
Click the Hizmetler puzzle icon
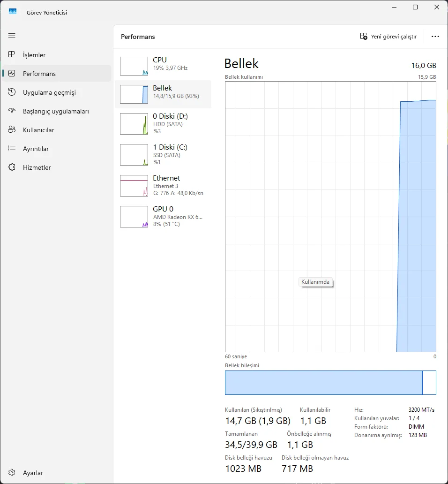click(12, 167)
